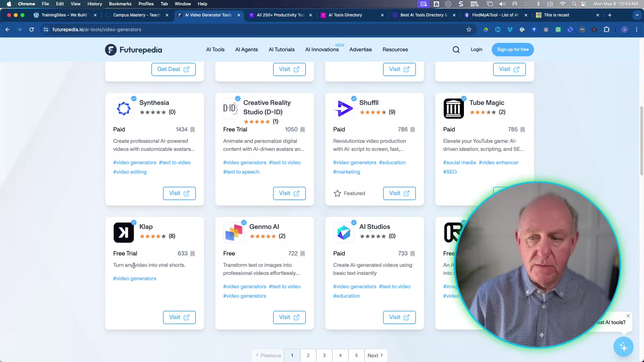This screenshot has width=644, height=362.
Task: Visit the Klap tool
Action: click(179, 317)
